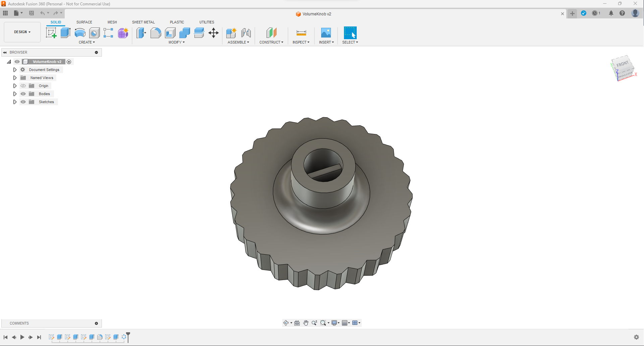Click the Save icon
644x346 pixels.
(x=32, y=13)
